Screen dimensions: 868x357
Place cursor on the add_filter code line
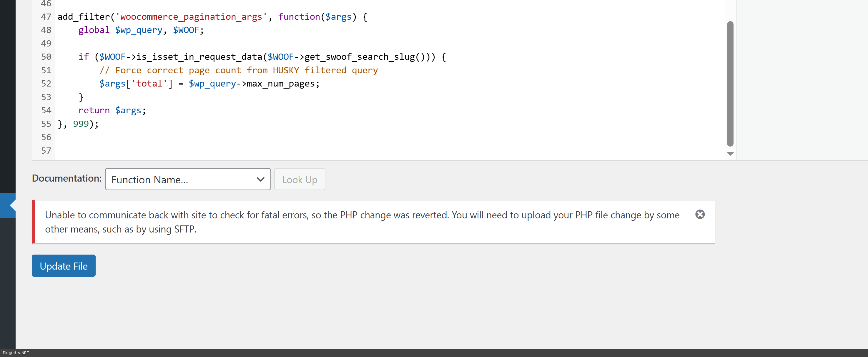(x=212, y=17)
